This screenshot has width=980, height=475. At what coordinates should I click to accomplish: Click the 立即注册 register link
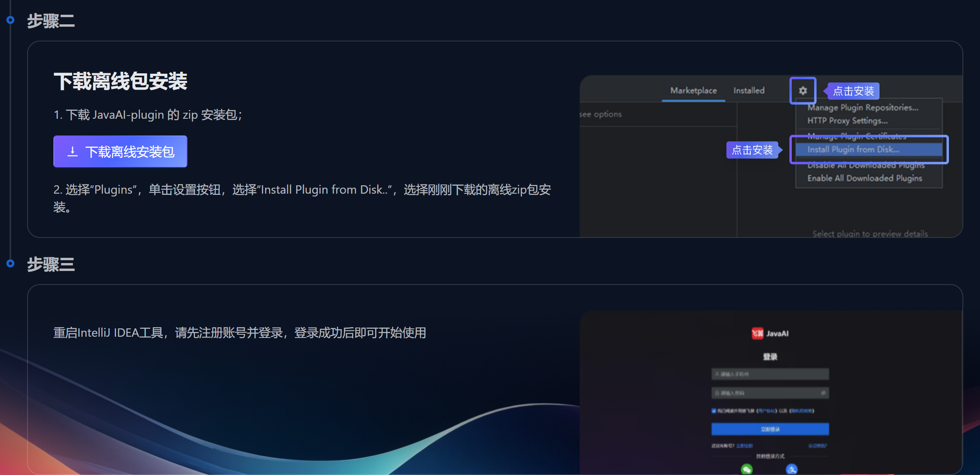tap(744, 446)
